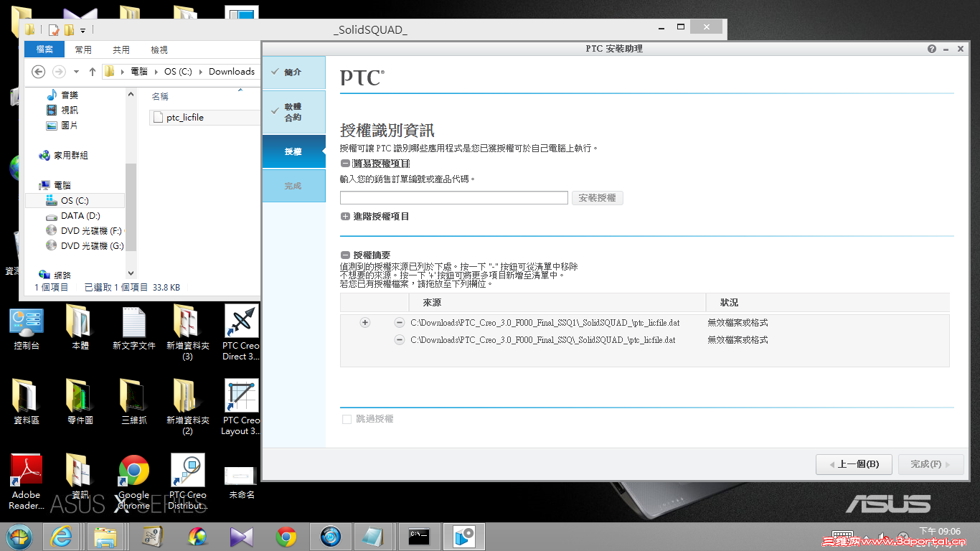Screen dimensions: 980x551
Task: Select DVD 光碟機 (G:) in navigation pane
Action: [x=85, y=246]
